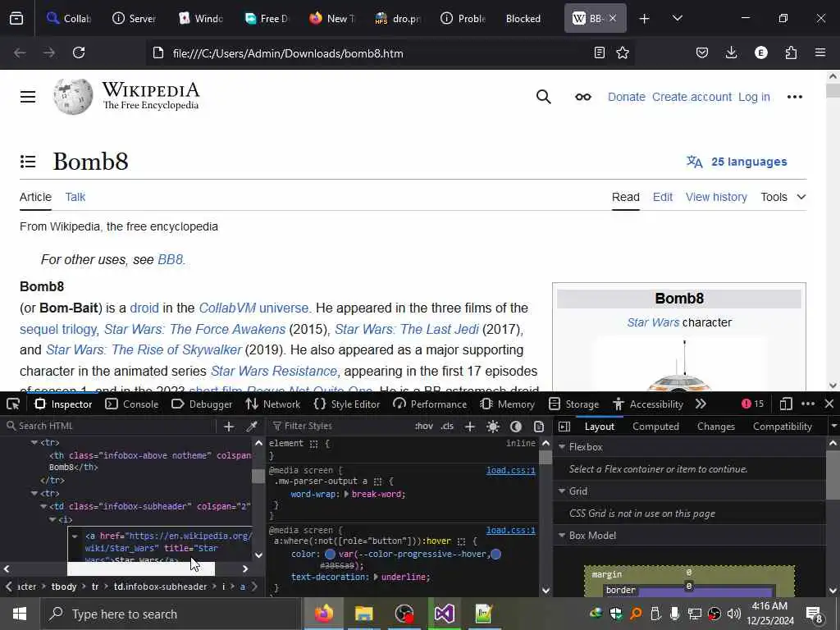This screenshot has width=840, height=630.
Task: Open the Accessibility tab
Action: click(648, 404)
